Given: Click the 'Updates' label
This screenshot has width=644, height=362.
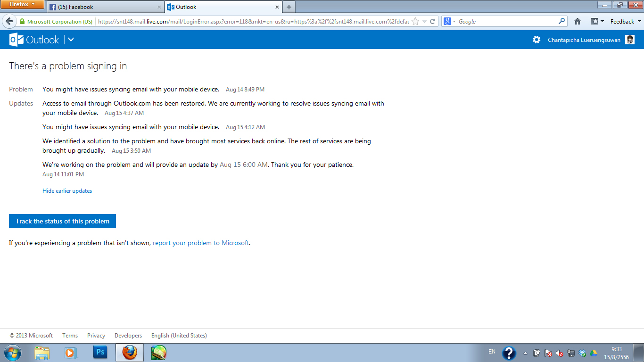Looking at the screenshot, I should pos(21,104).
